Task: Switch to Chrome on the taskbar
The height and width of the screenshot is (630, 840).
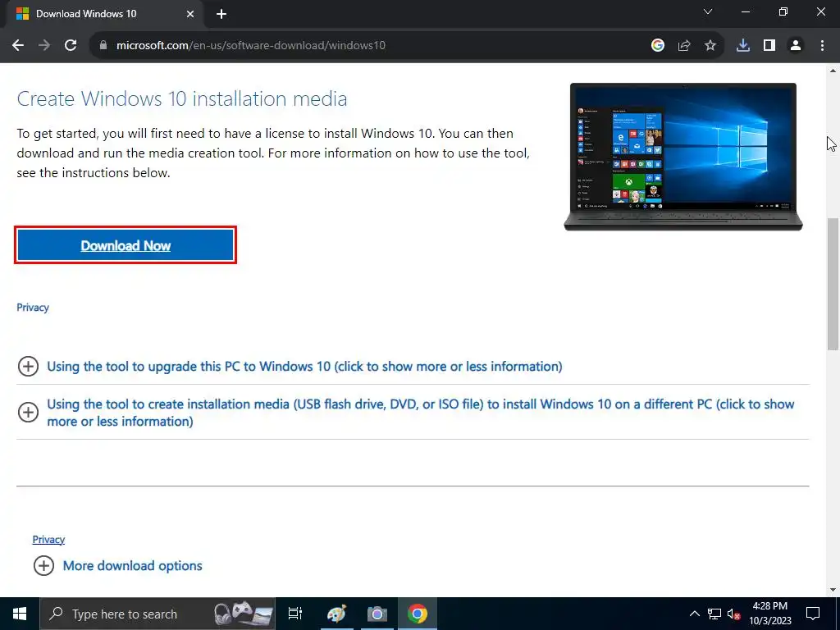Action: (x=418, y=614)
